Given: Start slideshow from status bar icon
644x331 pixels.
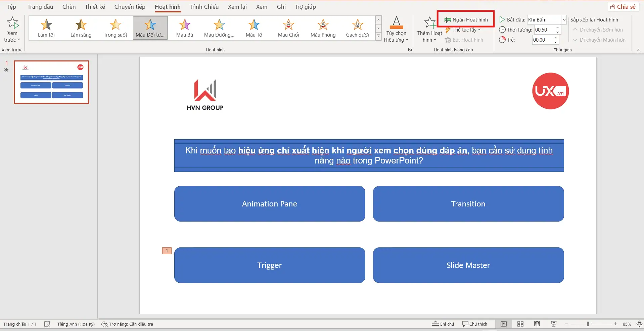Looking at the screenshot, I should (554, 324).
